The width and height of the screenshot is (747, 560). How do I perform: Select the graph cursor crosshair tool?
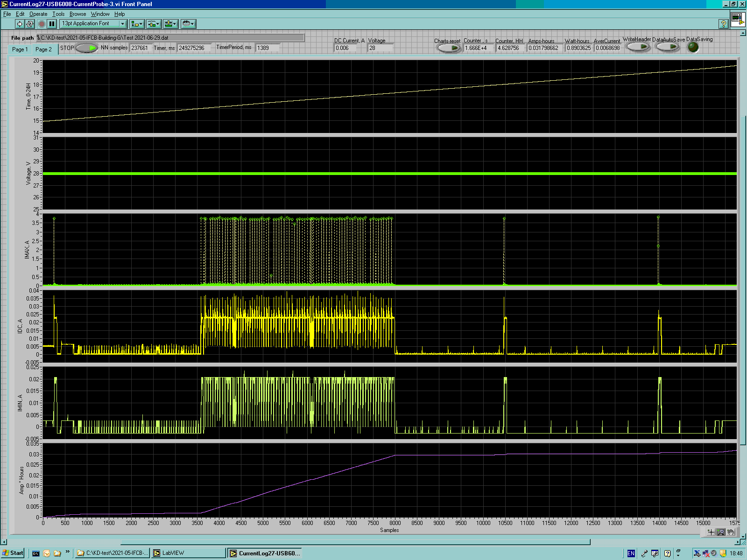click(711, 532)
